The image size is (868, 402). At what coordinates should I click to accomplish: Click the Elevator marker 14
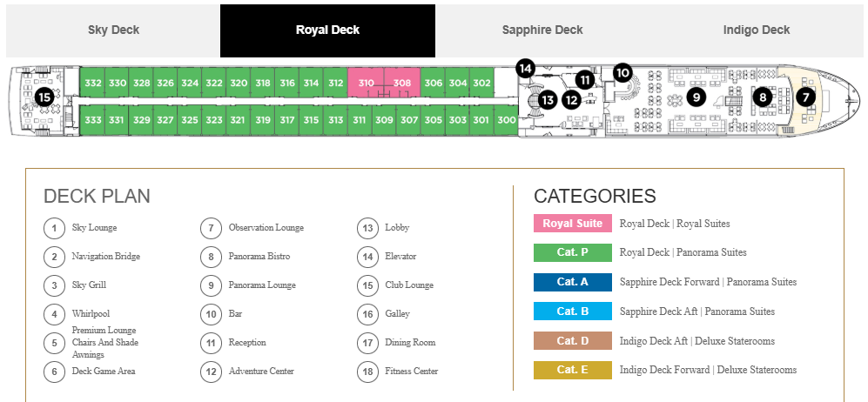(x=525, y=69)
